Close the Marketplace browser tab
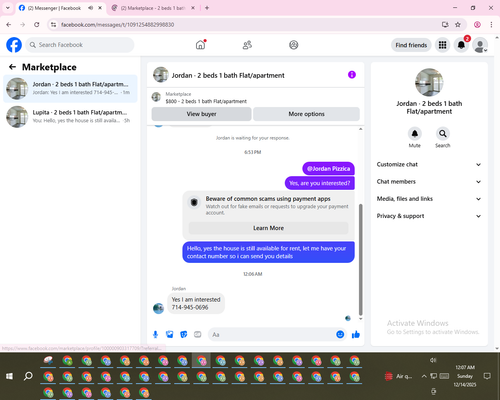Image resolution: width=500 pixels, height=400 pixels. (193, 8)
